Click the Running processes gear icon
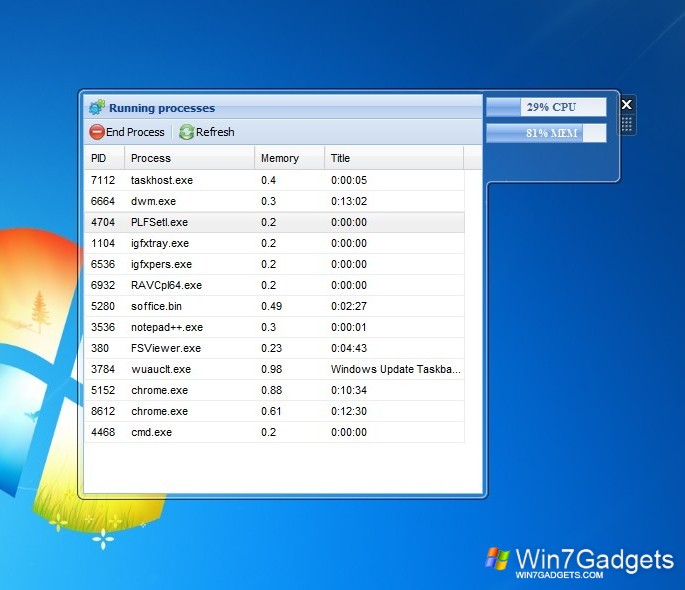This screenshot has width=685, height=590. [97, 107]
